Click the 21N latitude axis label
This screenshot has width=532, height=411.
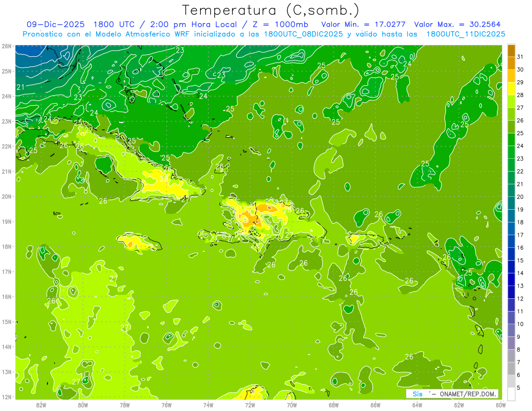coord(7,172)
